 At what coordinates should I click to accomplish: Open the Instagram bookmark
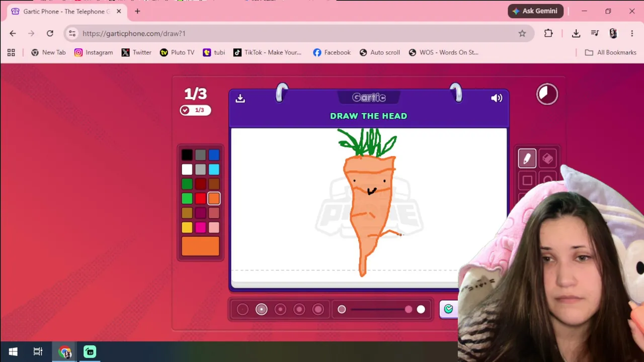point(94,52)
